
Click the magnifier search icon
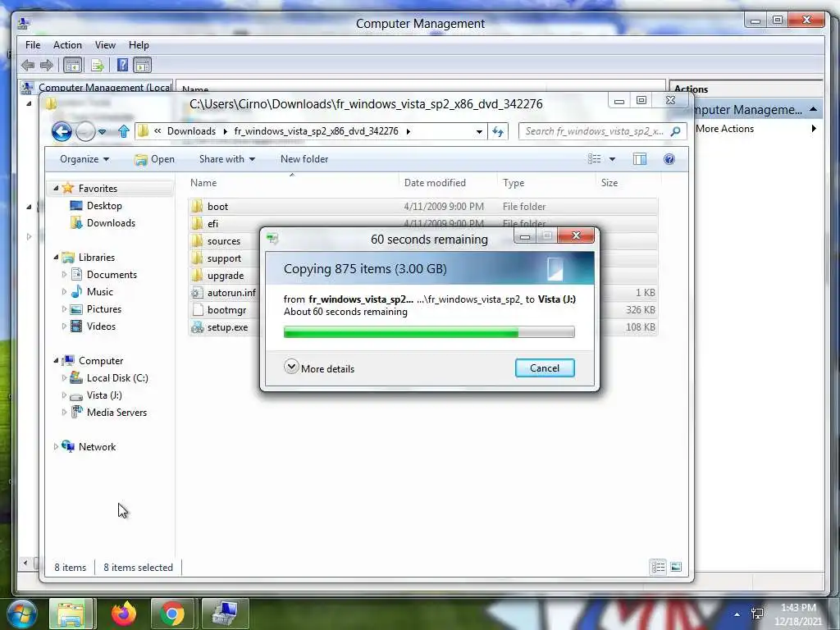[676, 131]
